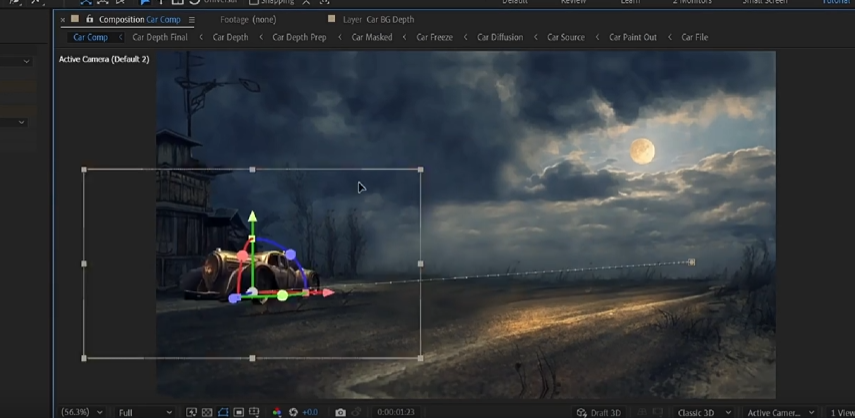
Task: Click the green rotation dot on gizmo base
Action: coord(282,295)
